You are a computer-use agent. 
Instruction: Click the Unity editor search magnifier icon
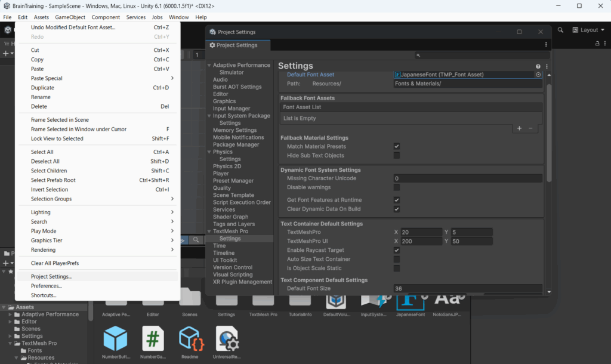click(x=560, y=30)
